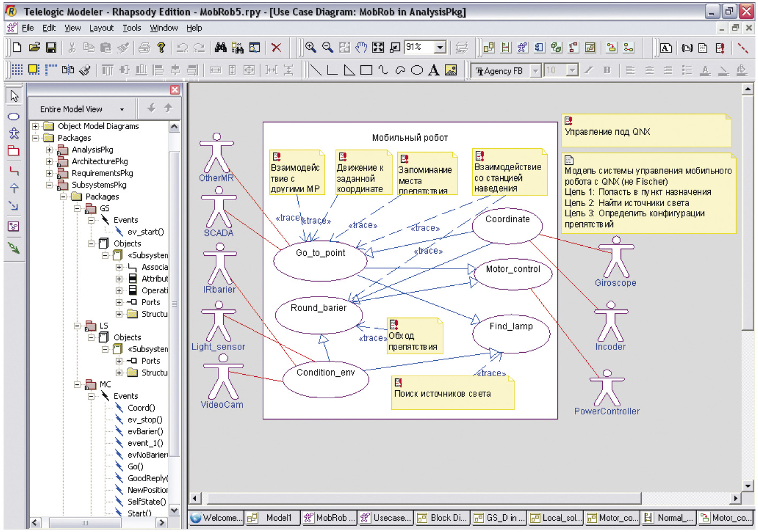Select the Go_to_point use case

[320, 260]
